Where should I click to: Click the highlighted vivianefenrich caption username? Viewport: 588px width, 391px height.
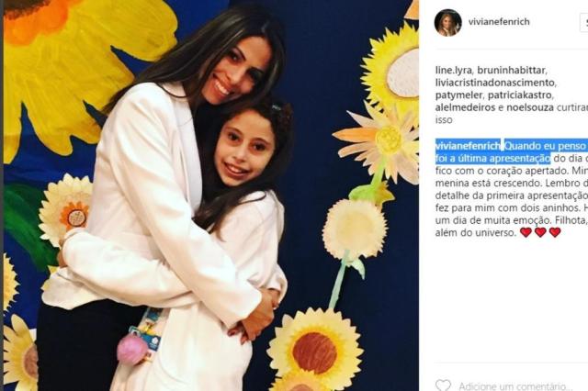468,146
